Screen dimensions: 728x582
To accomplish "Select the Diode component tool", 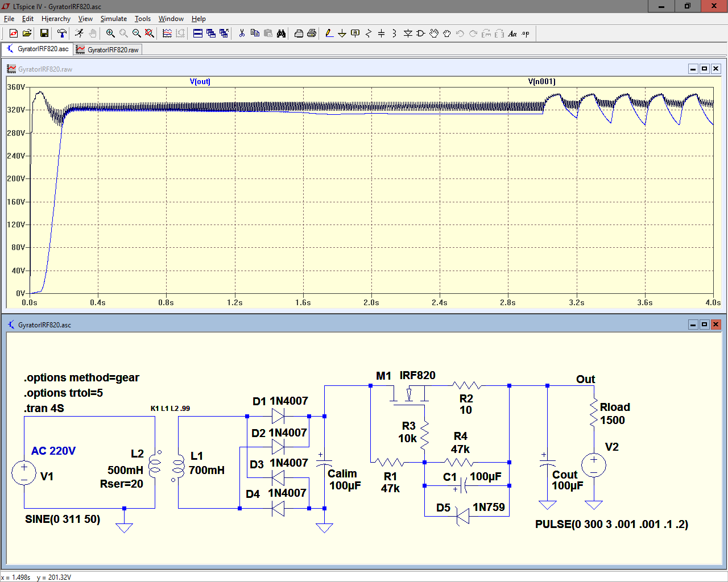I will (x=408, y=34).
